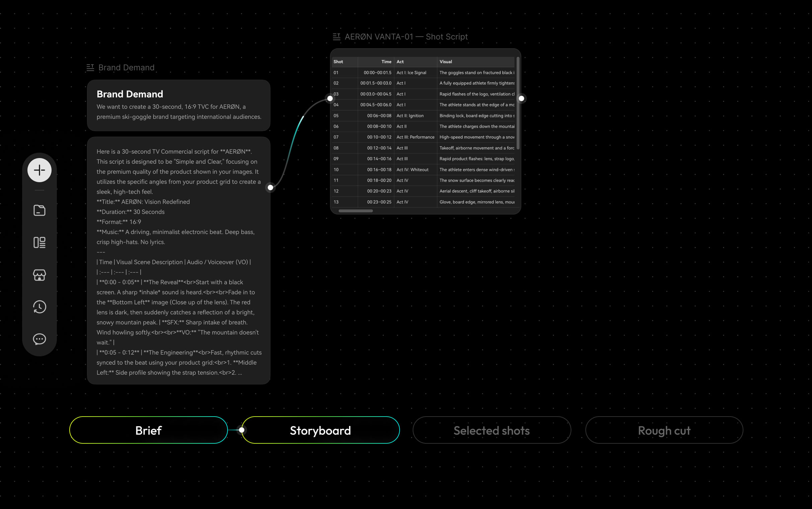Click connector dot between Brief and Storyboard
This screenshot has width=812, height=509.
pyautogui.click(x=242, y=430)
